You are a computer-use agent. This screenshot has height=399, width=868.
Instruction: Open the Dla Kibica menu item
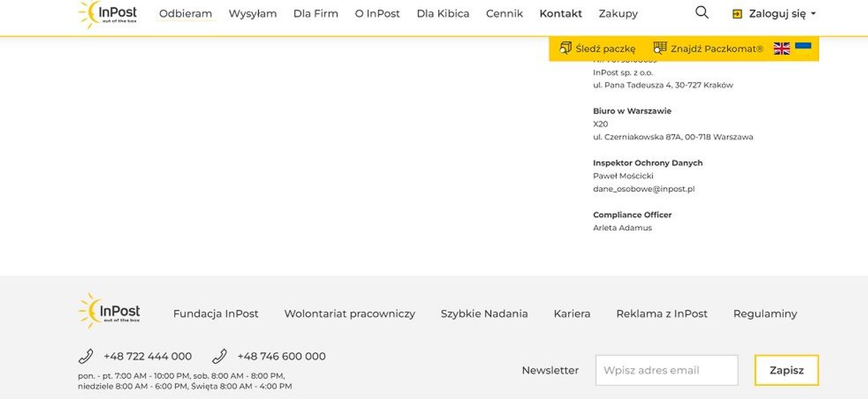point(443,14)
